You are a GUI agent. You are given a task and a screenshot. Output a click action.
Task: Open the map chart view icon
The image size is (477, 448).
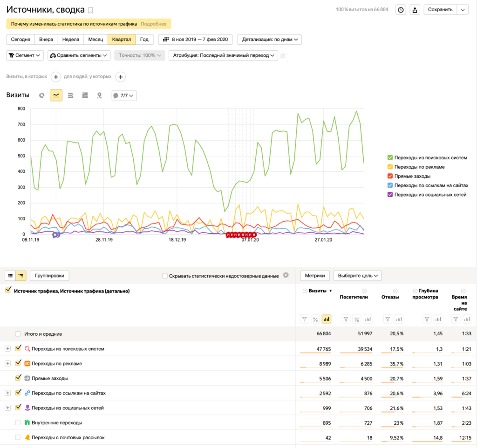(x=100, y=95)
